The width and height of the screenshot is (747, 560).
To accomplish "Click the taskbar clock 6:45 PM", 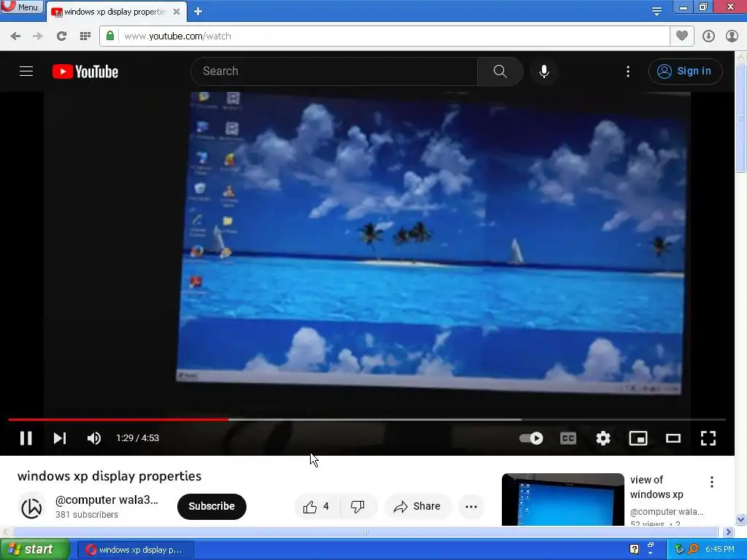I will [x=720, y=550].
